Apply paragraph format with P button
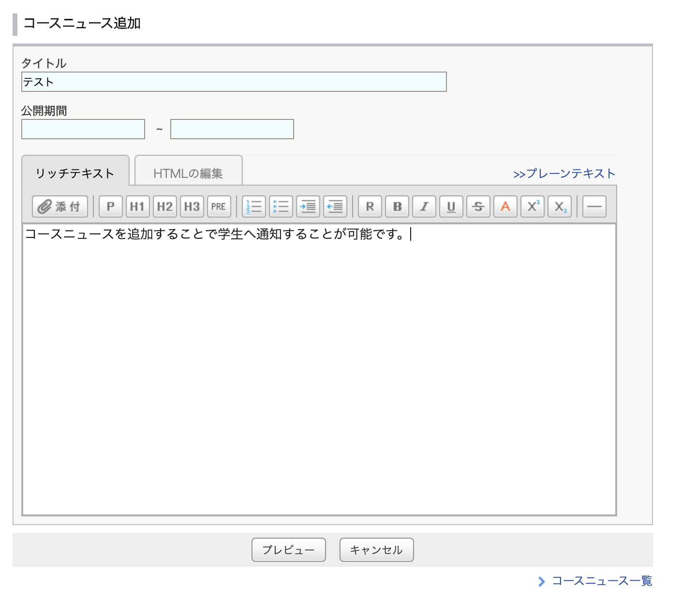Screen dimensions: 682x616 110,206
